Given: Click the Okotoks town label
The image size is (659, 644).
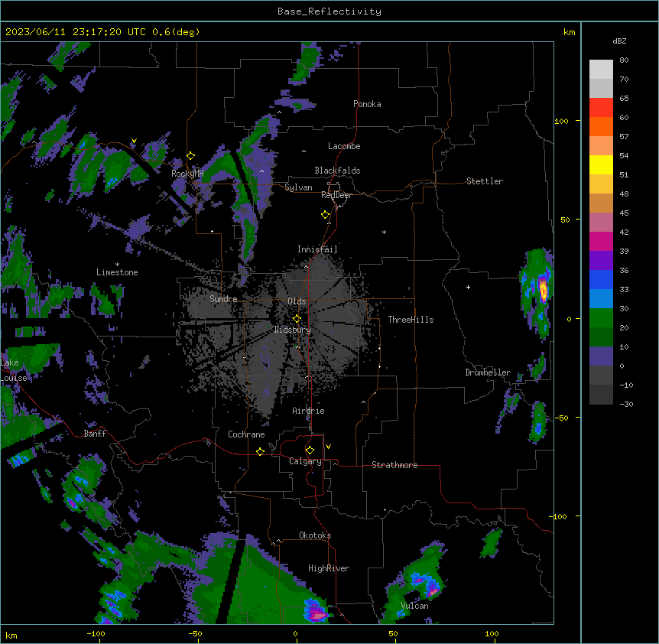Looking at the screenshot, I should click(x=315, y=535).
